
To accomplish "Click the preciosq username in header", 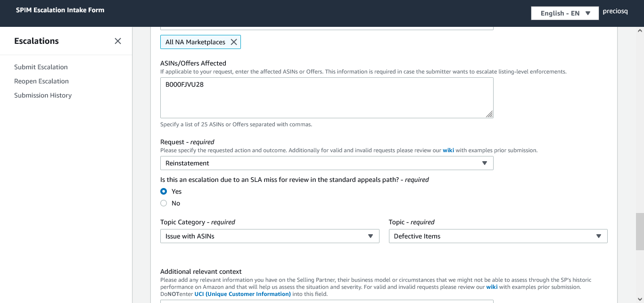I will point(615,11).
